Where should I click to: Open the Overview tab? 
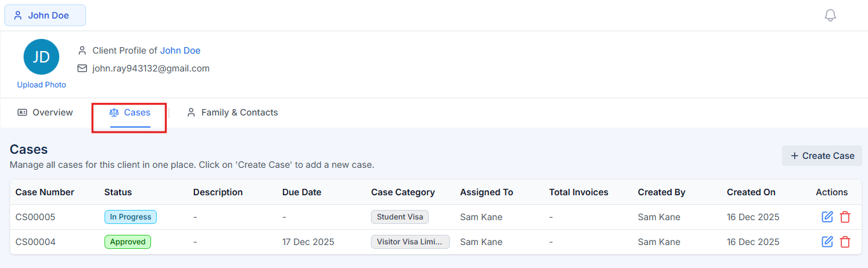click(45, 112)
